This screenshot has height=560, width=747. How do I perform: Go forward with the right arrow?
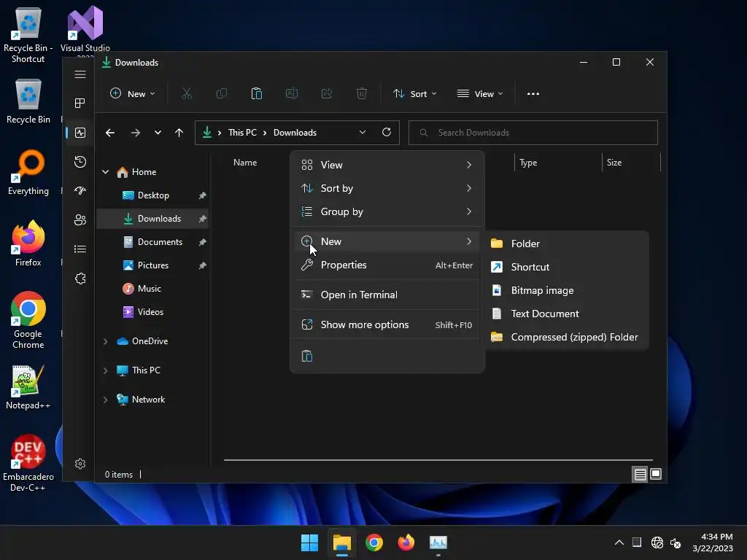136,133
